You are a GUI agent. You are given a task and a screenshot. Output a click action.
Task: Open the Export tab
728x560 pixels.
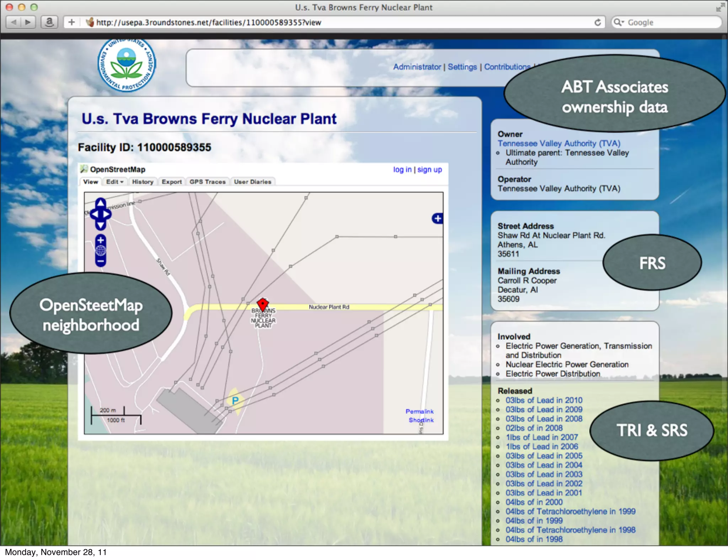click(x=171, y=182)
